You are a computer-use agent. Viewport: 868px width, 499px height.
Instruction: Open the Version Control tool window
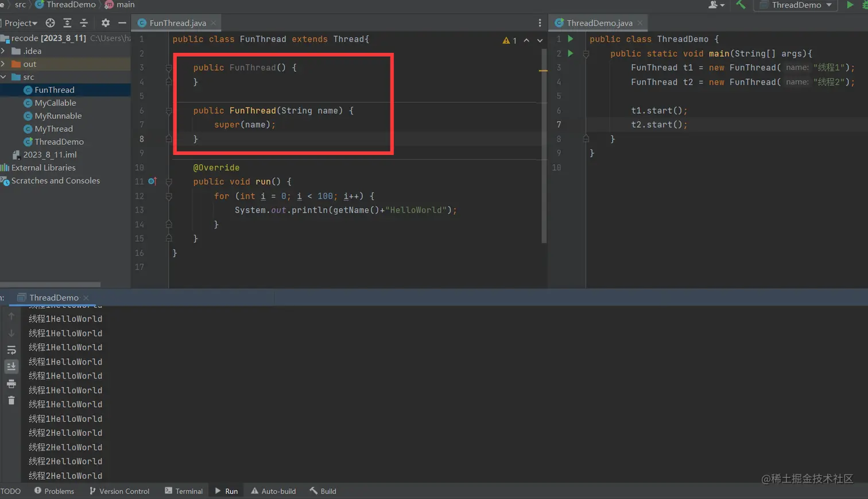pyautogui.click(x=119, y=491)
